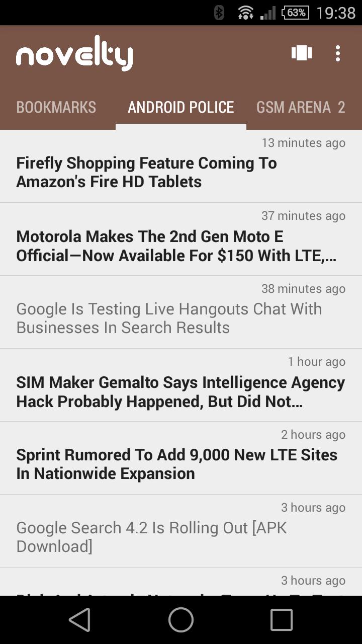This screenshot has height=644, width=362.
Task: Tap the novelty app logo
Action: (x=74, y=53)
